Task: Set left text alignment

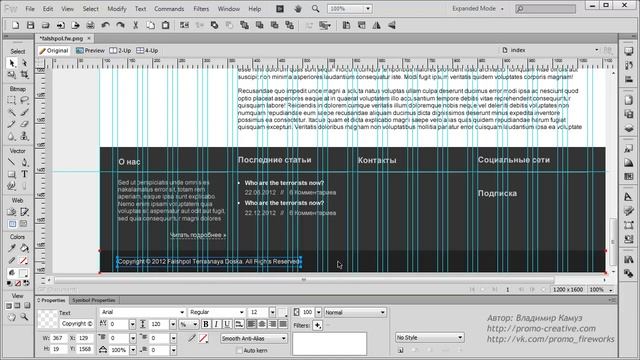Action: (x=251, y=324)
